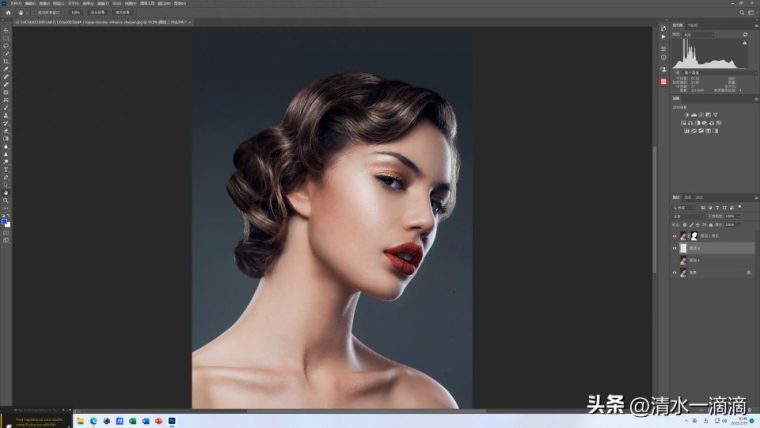Select the Rectangular Marquee tool
Screen dimensions: 760x428
(x=6, y=38)
